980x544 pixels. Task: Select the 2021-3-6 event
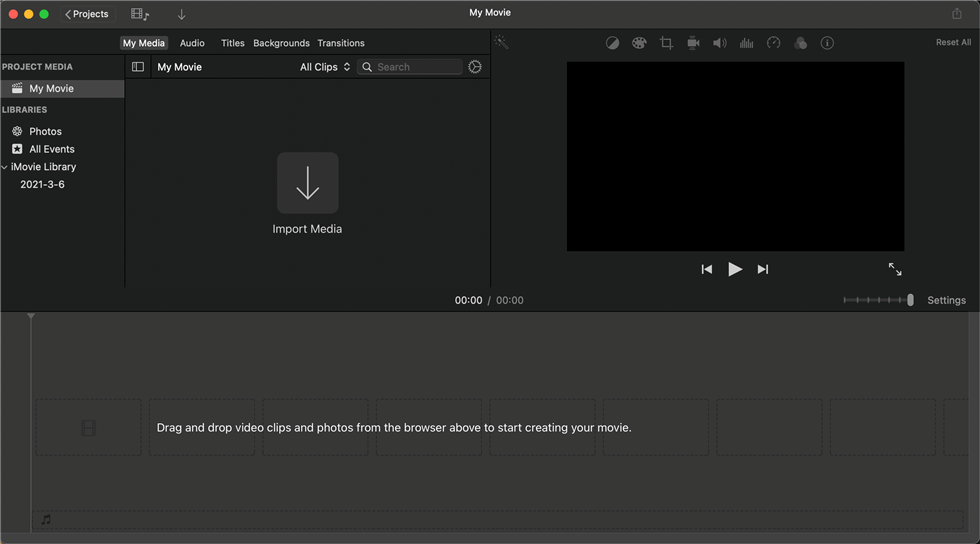coord(42,184)
